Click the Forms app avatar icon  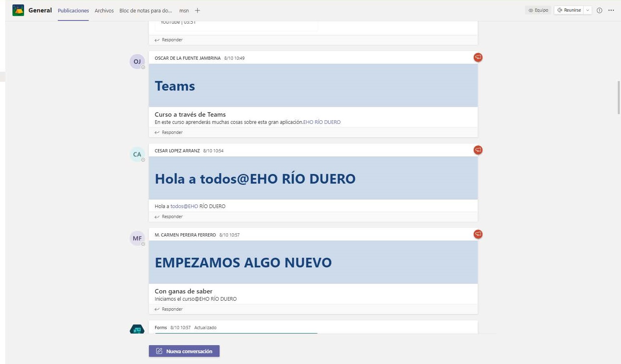(137, 329)
